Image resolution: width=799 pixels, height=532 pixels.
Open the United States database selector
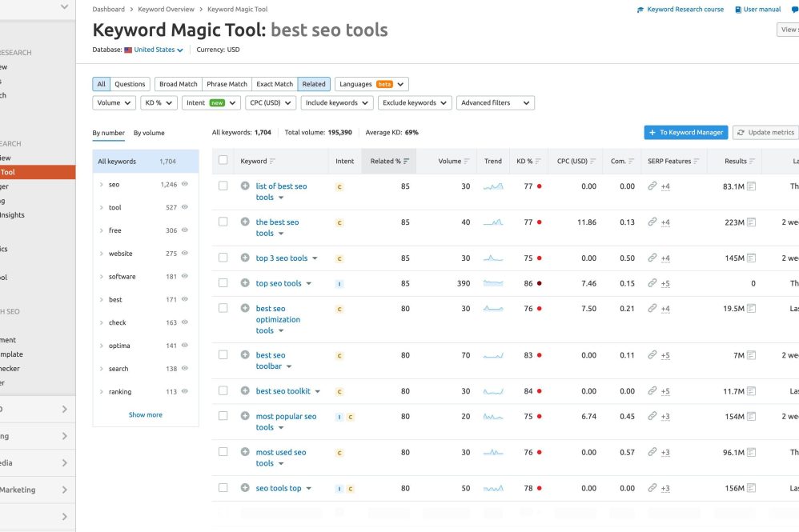[x=158, y=50]
